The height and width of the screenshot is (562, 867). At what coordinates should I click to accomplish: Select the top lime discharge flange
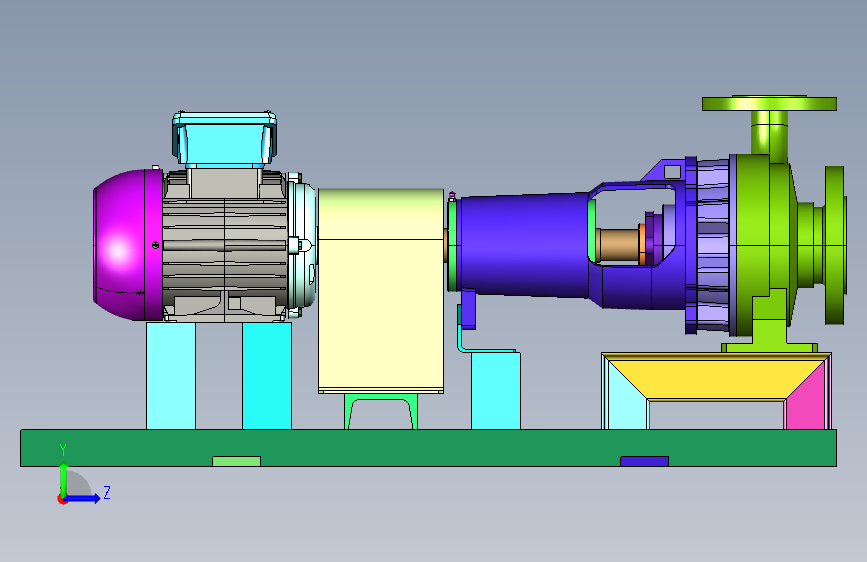[x=769, y=103]
